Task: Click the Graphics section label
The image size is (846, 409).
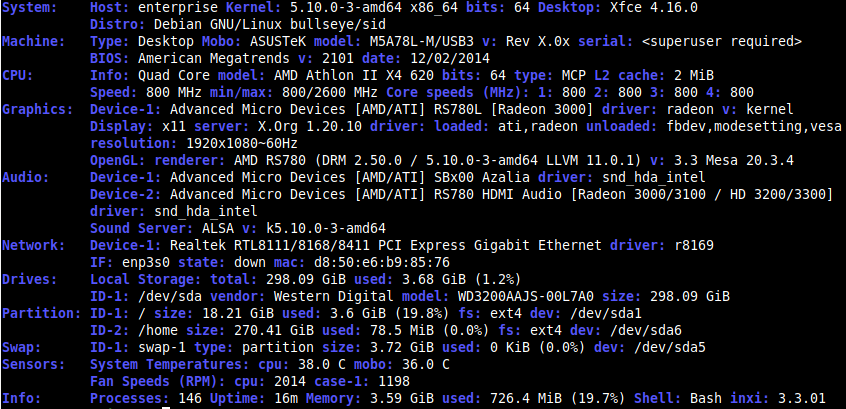Action: click(x=38, y=110)
